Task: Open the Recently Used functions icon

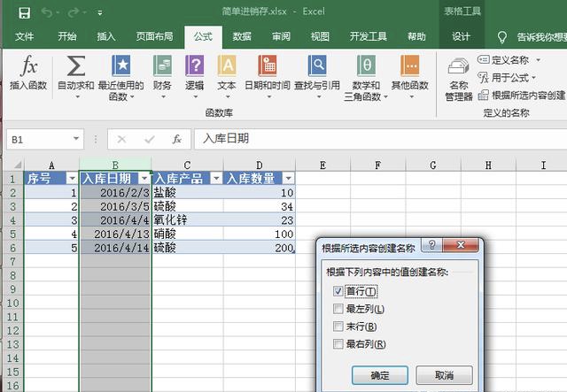Action: tap(119, 66)
